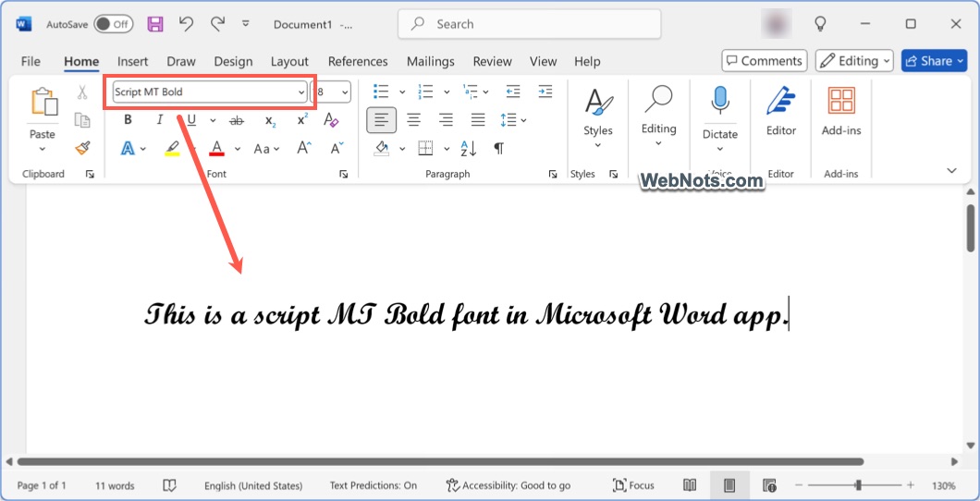Go to the References tab
Viewport: 980px width, 501px height.
[358, 61]
